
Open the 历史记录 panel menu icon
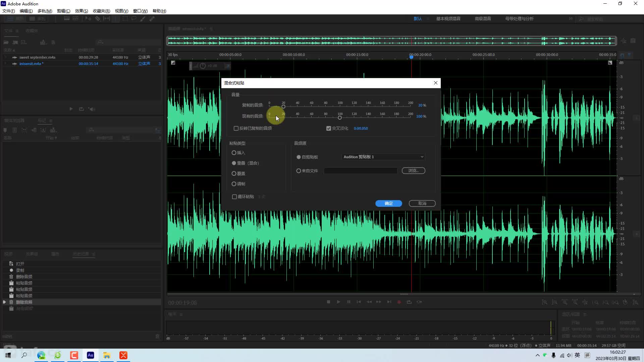(94, 254)
